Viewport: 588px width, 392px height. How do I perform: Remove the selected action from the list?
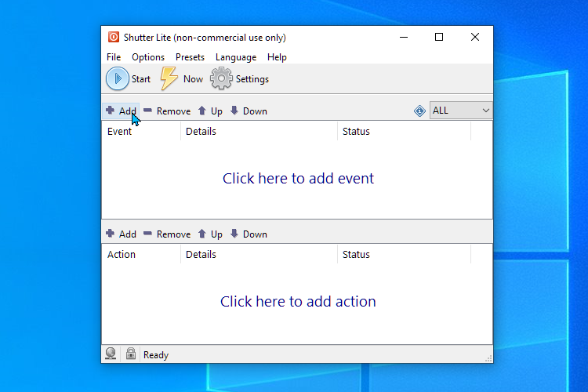click(148, 234)
